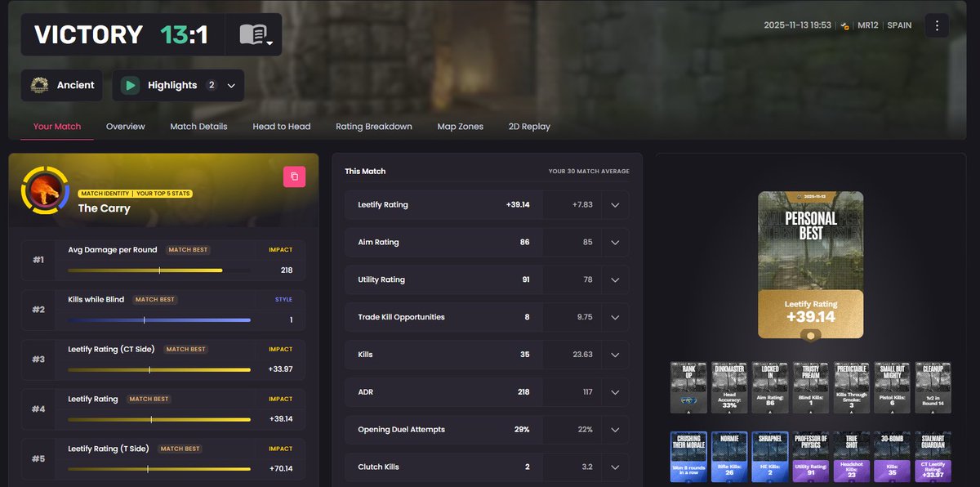980x487 pixels.
Task: Expand the Kills row chevron
Action: (615, 355)
